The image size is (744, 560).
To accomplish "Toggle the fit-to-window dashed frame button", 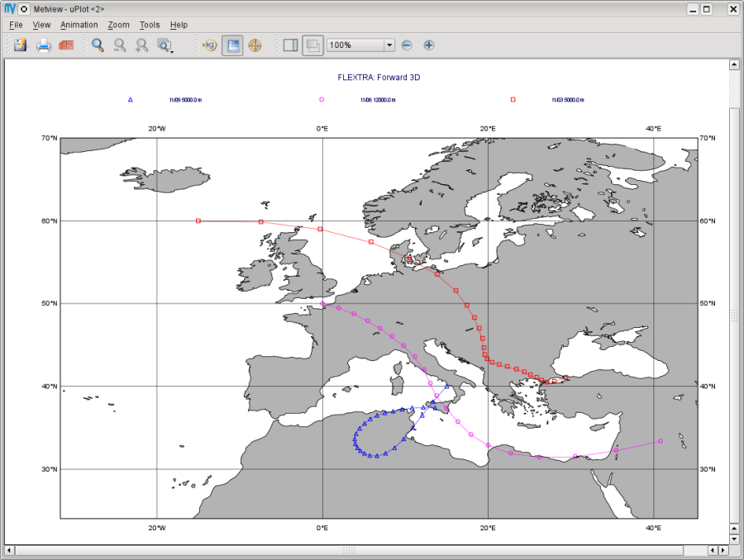I will [312, 45].
